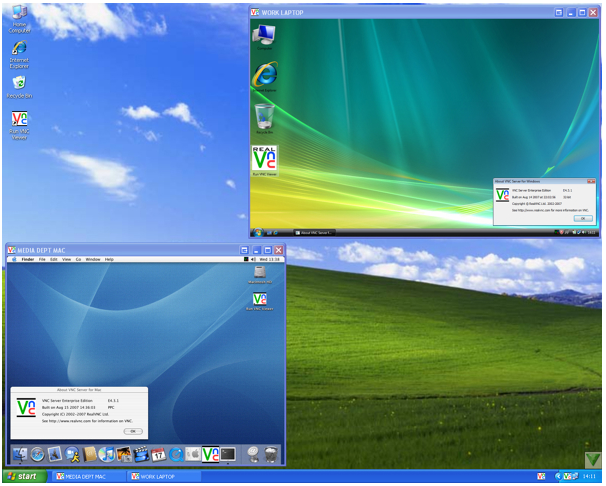
Task: Open the Home Computer desktop icon
Action: point(19,18)
